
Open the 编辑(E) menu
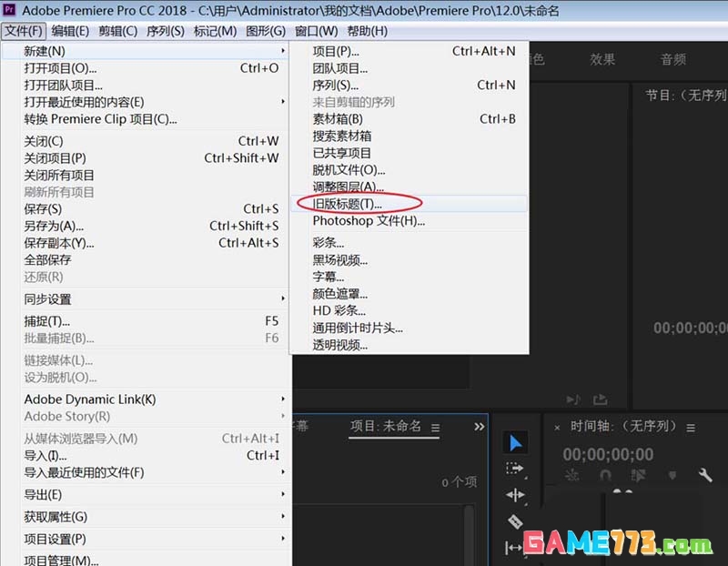coord(70,31)
